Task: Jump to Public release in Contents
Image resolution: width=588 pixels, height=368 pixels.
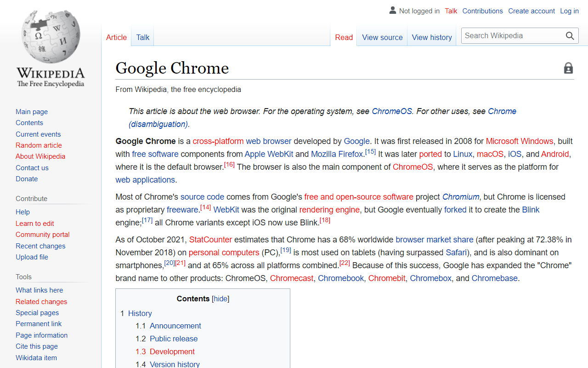Action: point(173,339)
